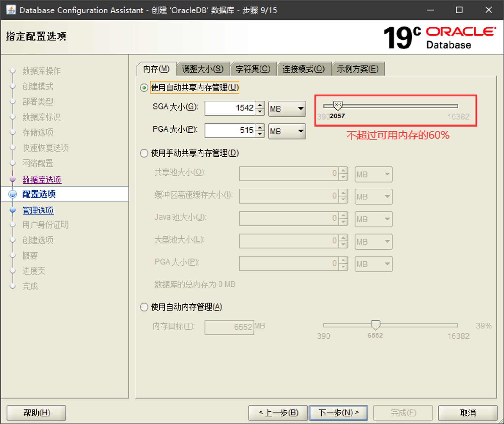Decrease SGA size with down spinner arrow
504x424 pixels.
coord(260,112)
